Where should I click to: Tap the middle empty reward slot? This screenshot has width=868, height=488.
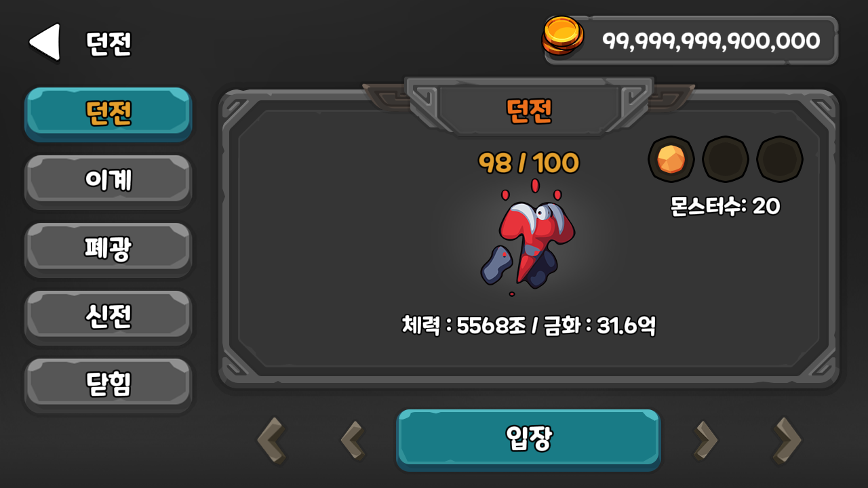point(725,160)
